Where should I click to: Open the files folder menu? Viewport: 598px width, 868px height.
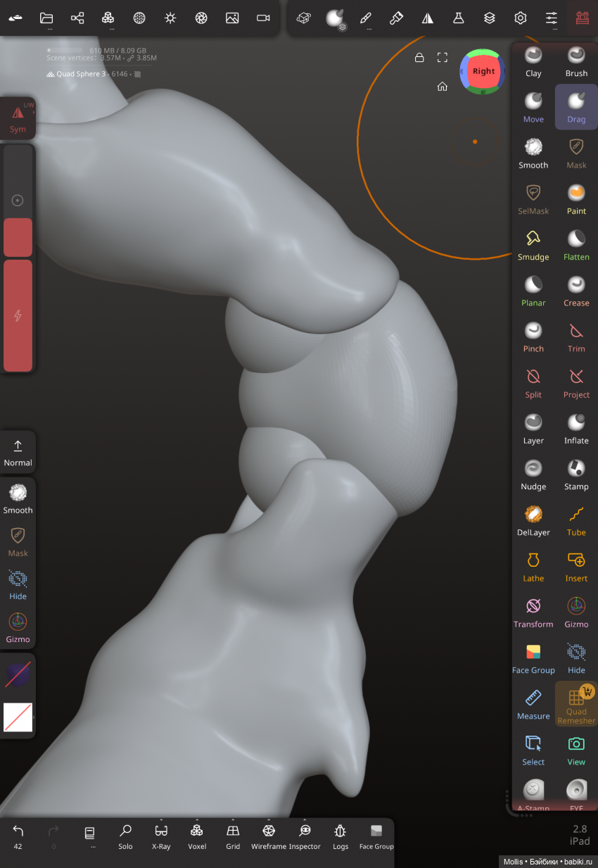click(46, 18)
